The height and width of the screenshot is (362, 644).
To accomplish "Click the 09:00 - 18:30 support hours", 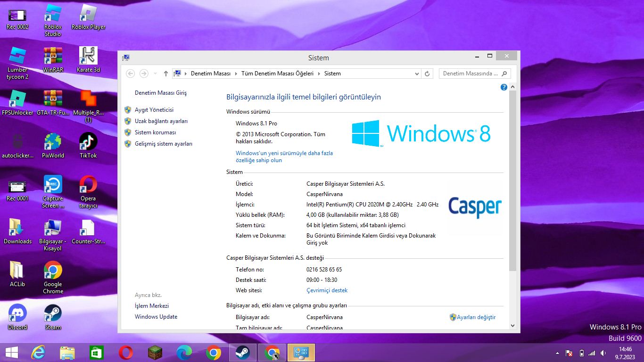I will [x=322, y=280].
